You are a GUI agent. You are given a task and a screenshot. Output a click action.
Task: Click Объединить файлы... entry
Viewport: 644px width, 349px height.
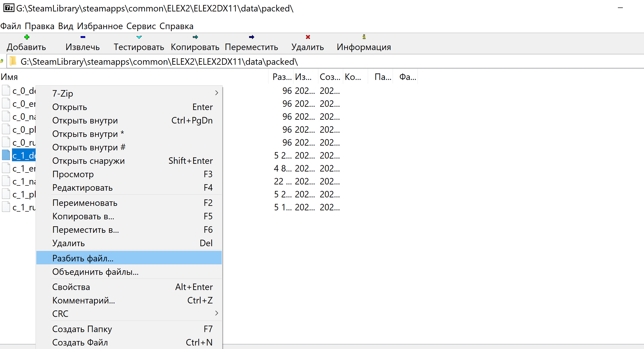click(129, 271)
